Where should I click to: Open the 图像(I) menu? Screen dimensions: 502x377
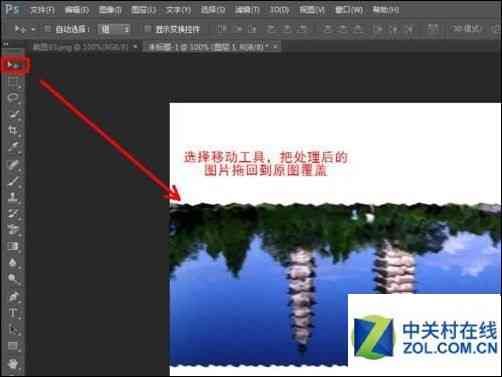click(110, 10)
